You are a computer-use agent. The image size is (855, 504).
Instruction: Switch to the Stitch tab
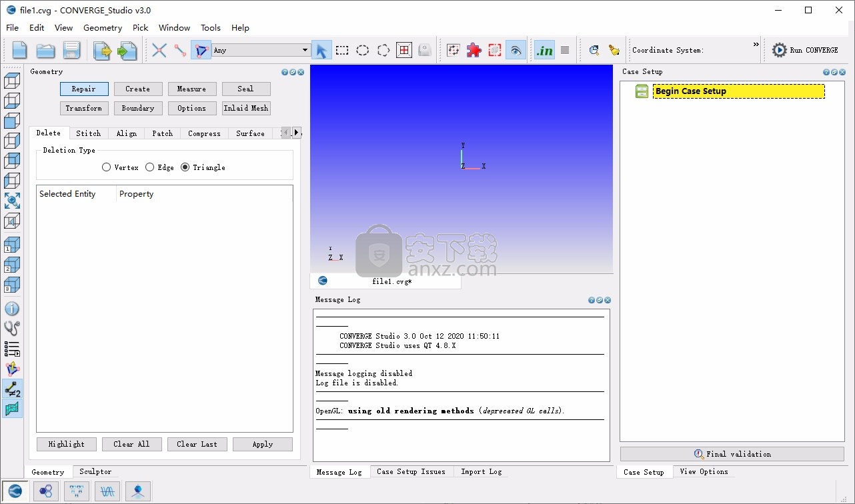88,133
